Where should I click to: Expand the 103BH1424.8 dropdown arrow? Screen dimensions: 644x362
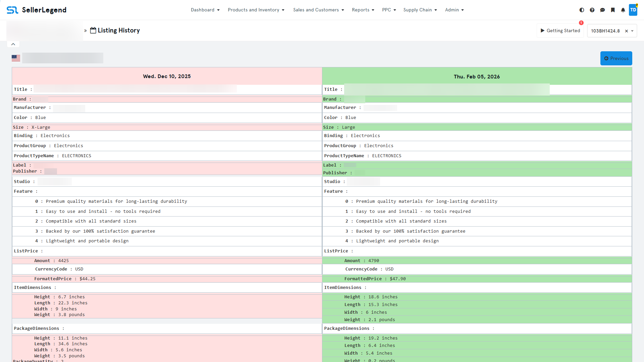632,31
